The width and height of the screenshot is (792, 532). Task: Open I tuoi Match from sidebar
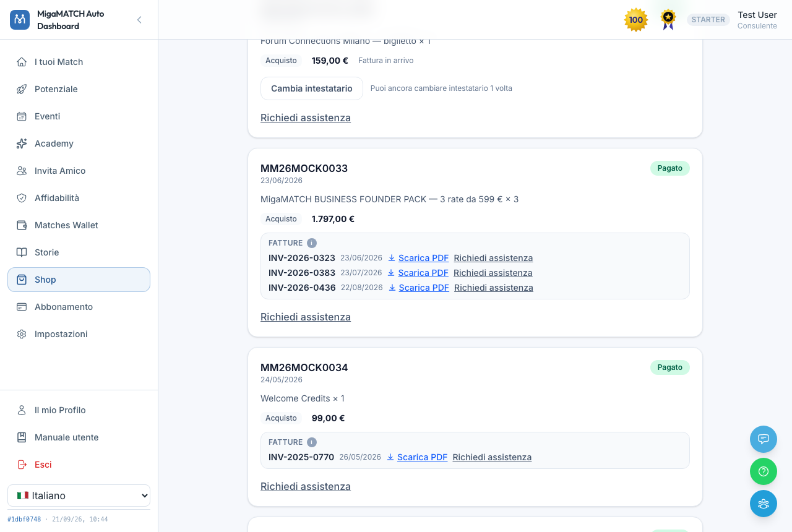coord(79,62)
